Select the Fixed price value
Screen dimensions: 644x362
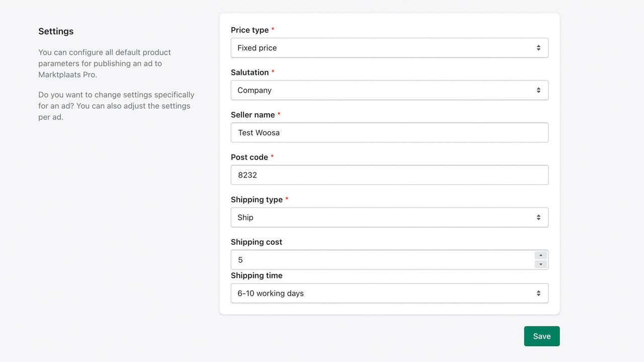click(257, 48)
